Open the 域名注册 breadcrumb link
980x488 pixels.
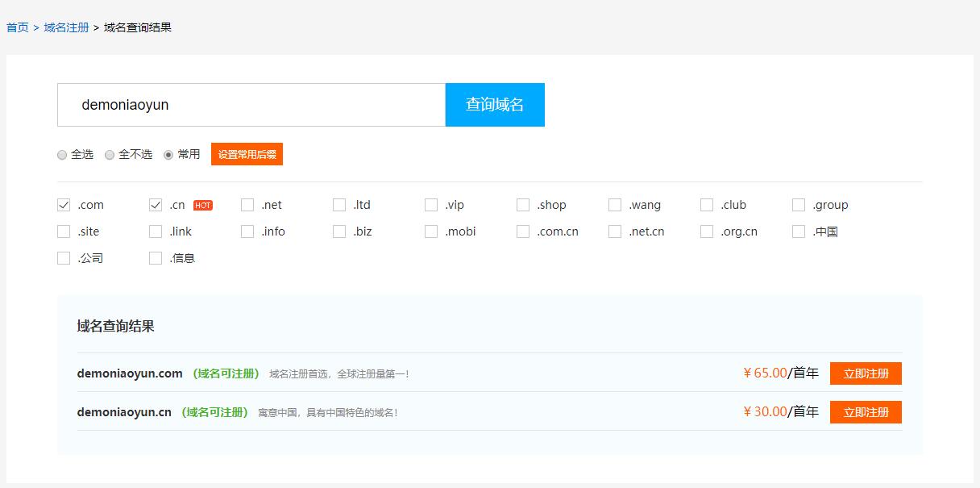pyautogui.click(x=67, y=27)
